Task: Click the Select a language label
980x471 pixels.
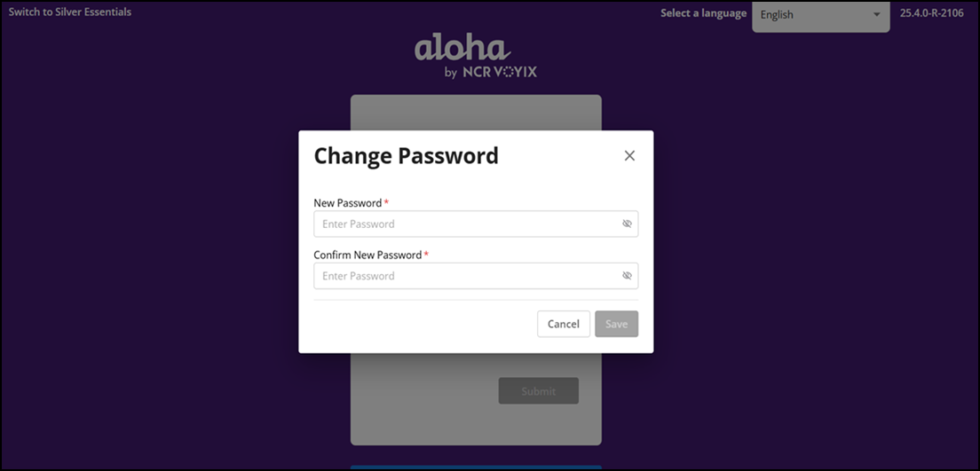Action: click(x=703, y=13)
